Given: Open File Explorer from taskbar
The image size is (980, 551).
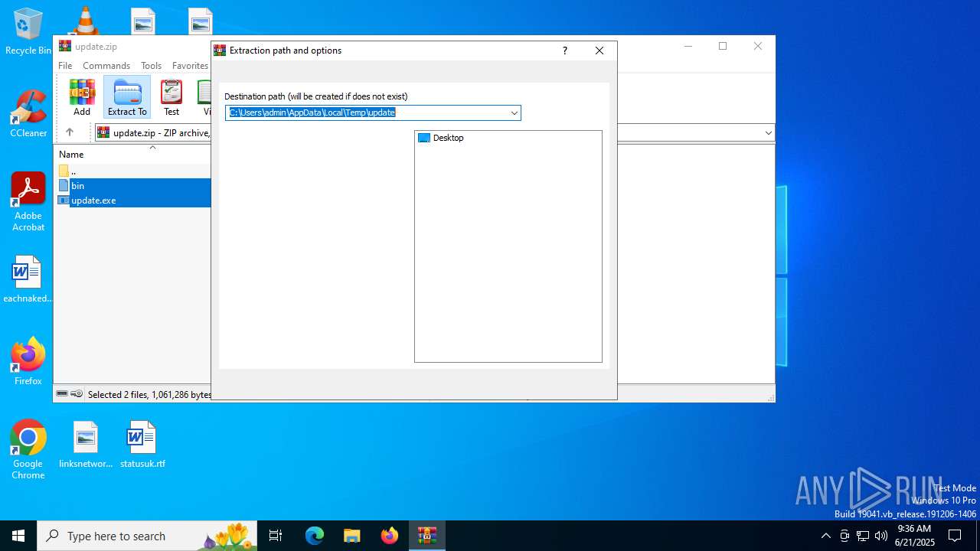Looking at the screenshot, I should (x=351, y=536).
